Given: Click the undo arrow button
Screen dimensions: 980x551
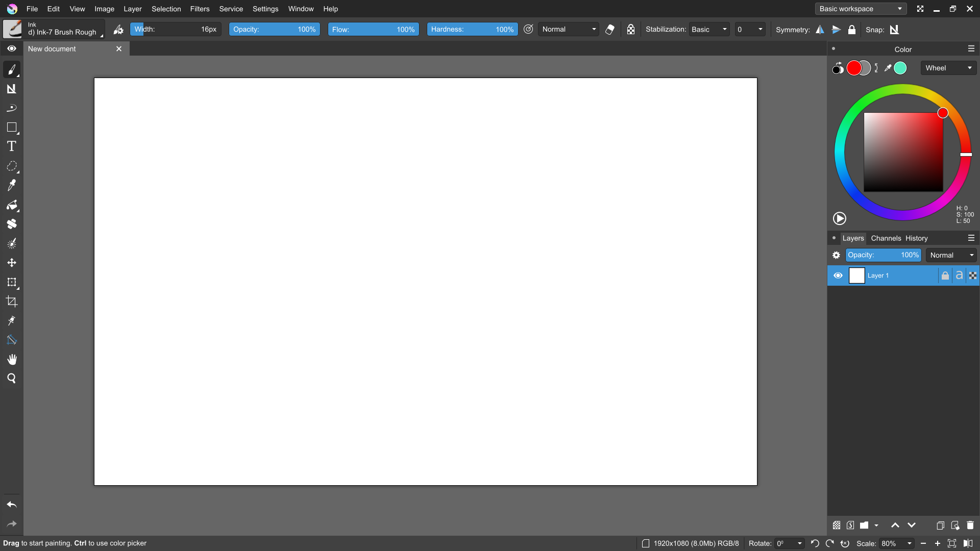Looking at the screenshot, I should click(x=11, y=505).
